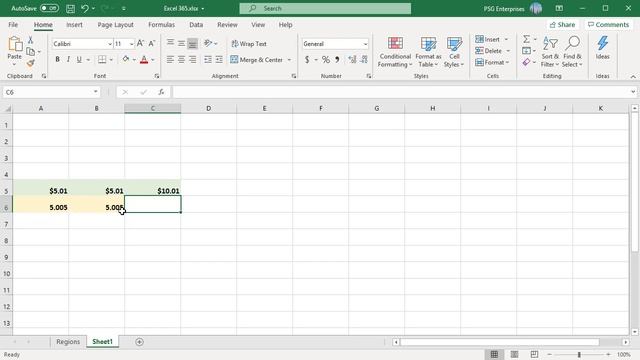
Task: Switch to Page Layout view in status bar
Action: pos(514,354)
